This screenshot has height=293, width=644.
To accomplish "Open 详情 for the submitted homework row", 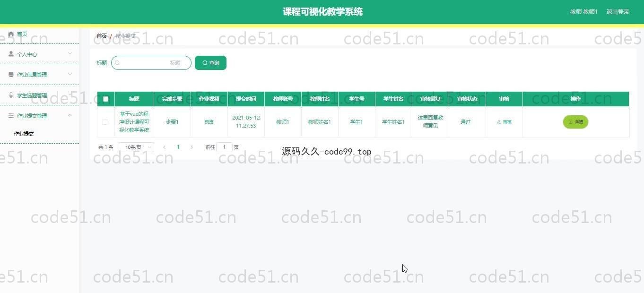I will 575,122.
